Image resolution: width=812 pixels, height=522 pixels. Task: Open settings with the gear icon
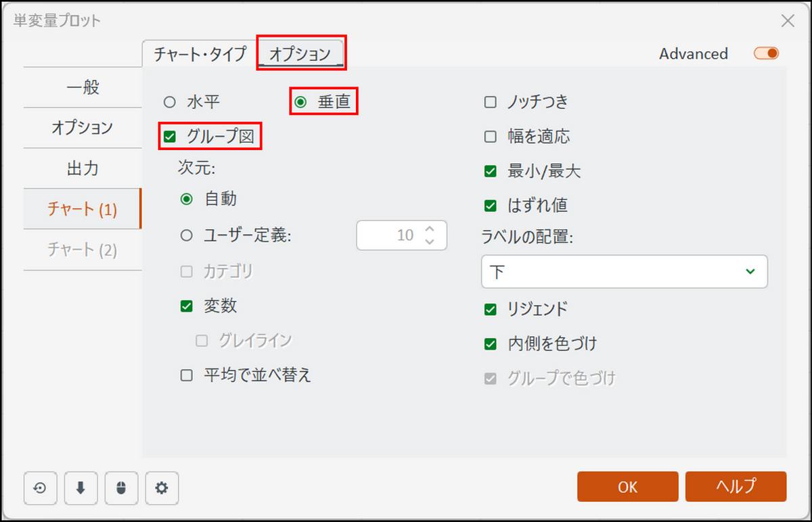[162, 488]
